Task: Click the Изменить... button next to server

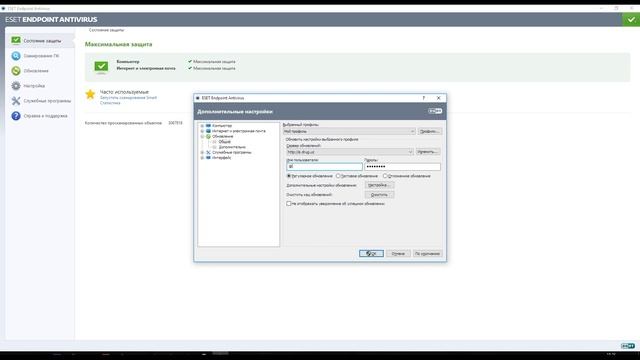Action: [428, 151]
